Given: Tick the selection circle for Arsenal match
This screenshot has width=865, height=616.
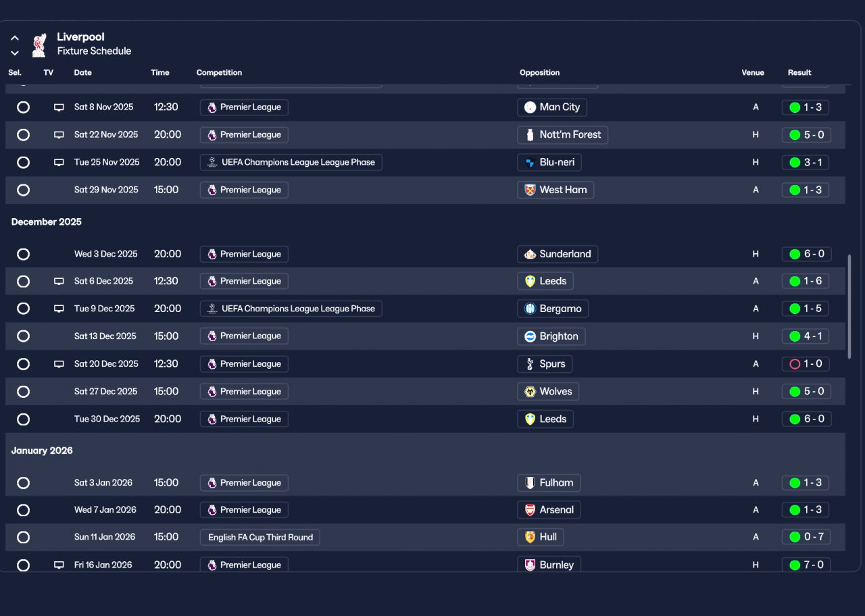Looking at the screenshot, I should click(23, 510).
